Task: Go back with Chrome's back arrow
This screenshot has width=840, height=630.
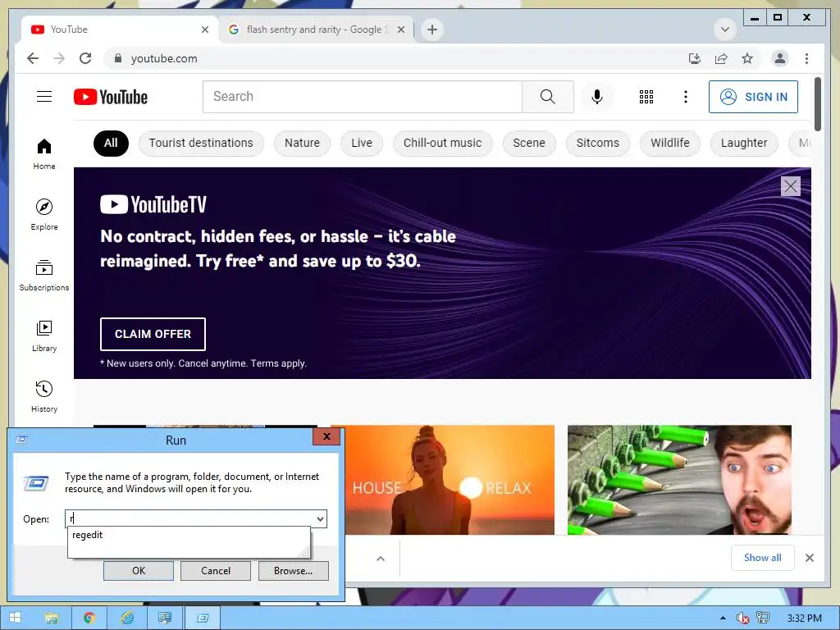Action: coord(33,58)
